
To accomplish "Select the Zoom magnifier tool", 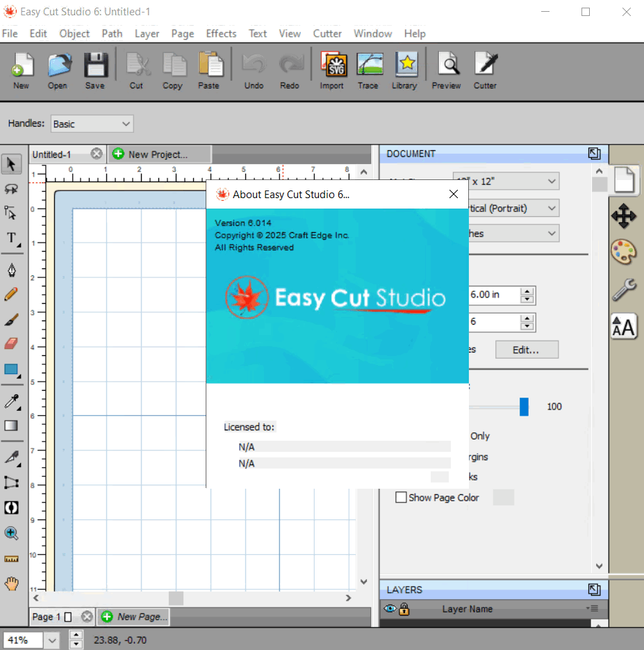I will (x=12, y=533).
